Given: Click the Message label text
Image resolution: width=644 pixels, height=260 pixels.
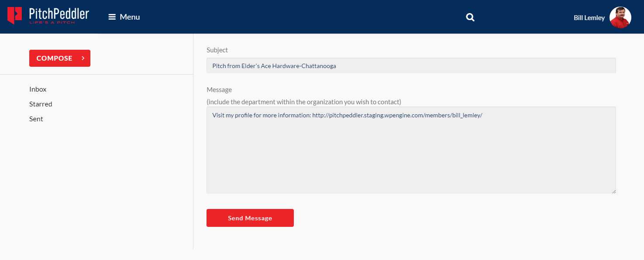Looking at the screenshot, I should click(x=219, y=89).
